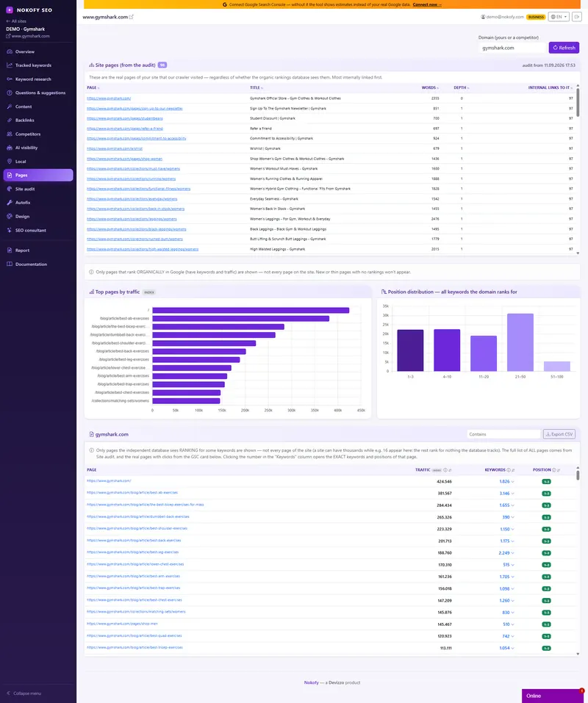Click Collapse menu at sidebar bottom
This screenshot has height=703, width=588.
[24, 693]
